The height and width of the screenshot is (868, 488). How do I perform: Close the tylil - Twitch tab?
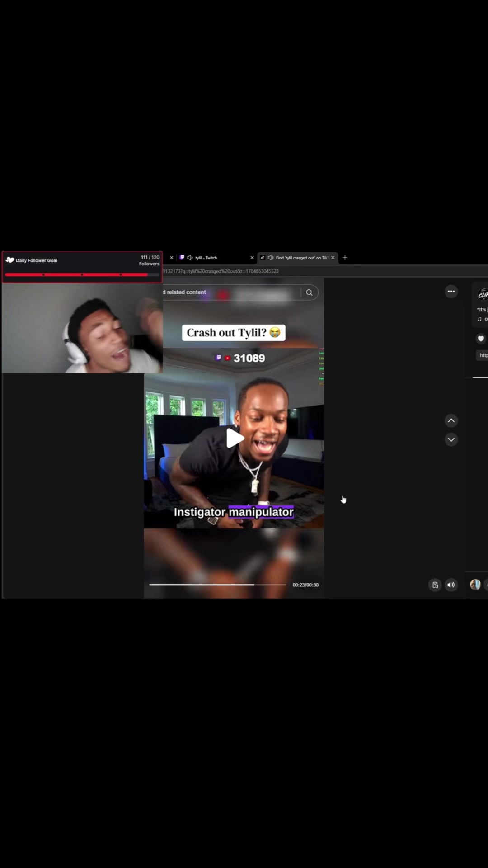[252, 258]
